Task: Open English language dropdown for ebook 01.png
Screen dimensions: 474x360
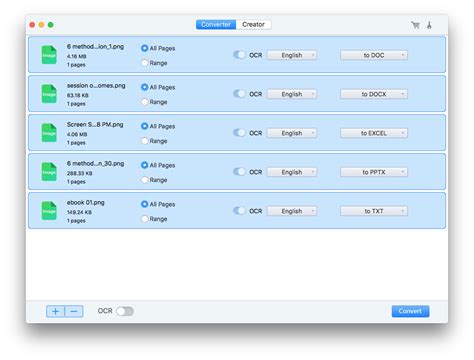Action: tap(292, 211)
